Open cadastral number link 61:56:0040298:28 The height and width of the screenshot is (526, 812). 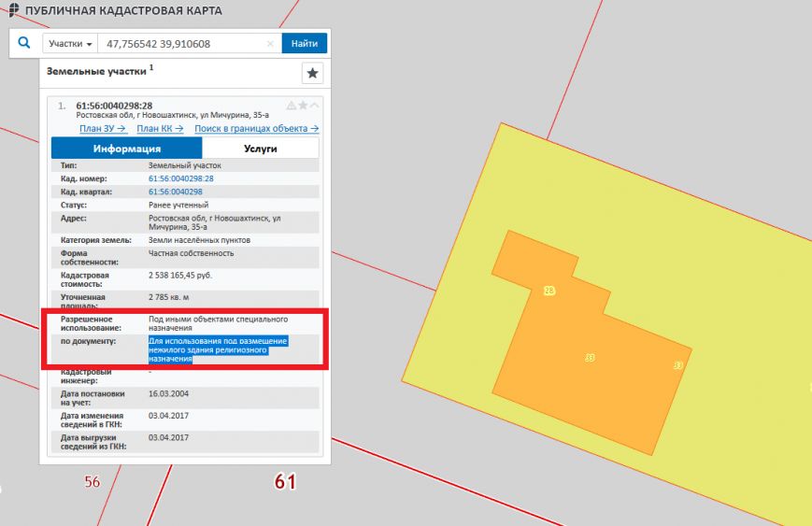pyautogui.click(x=180, y=178)
